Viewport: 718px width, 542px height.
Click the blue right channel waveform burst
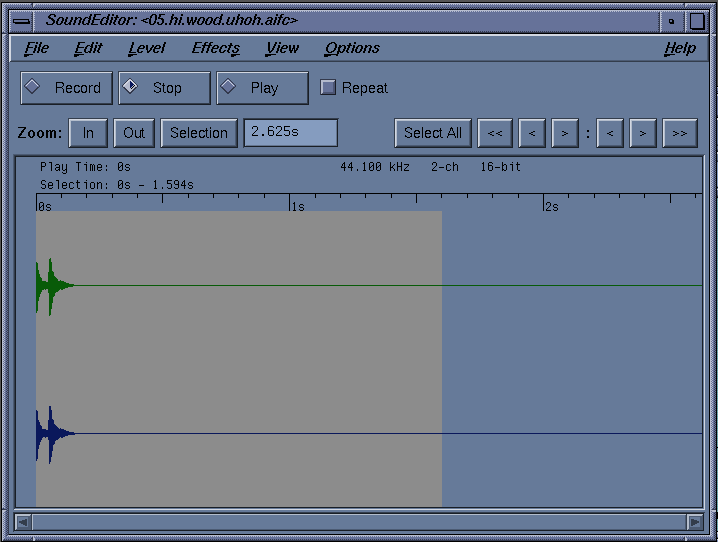click(x=54, y=434)
